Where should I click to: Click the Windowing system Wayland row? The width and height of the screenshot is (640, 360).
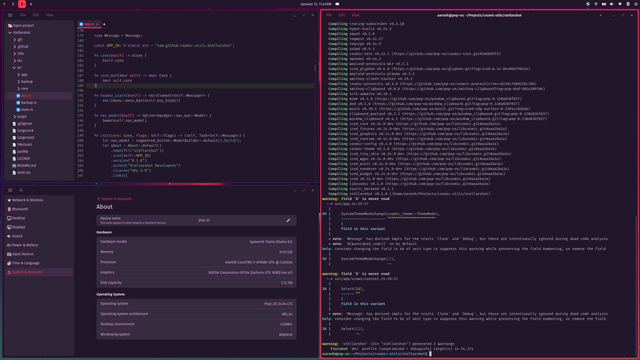196,334
